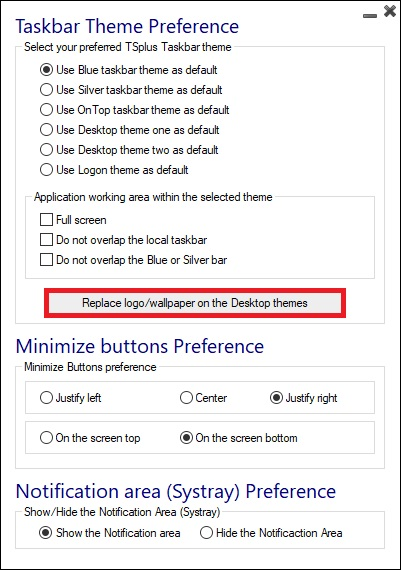Click the Taskbar Theme Preference heading
The height and width of the screenshot is (570, 401).
pos(127,26)
